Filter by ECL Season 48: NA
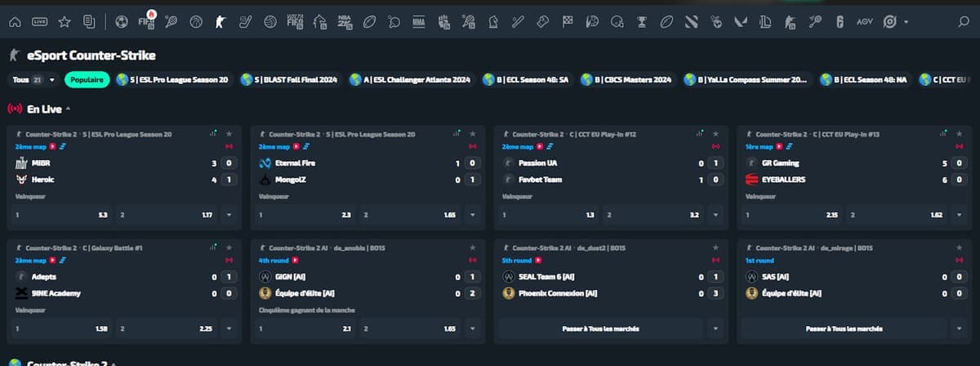 (864, 80)
